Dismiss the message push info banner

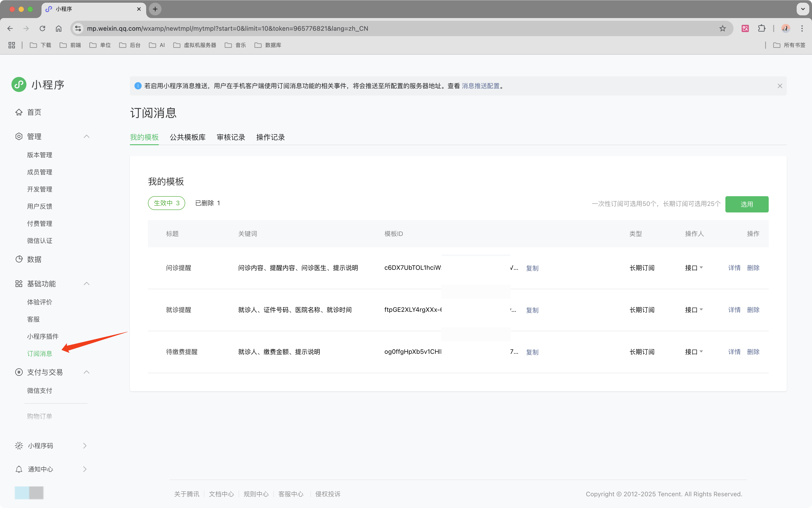click(780, 86)
